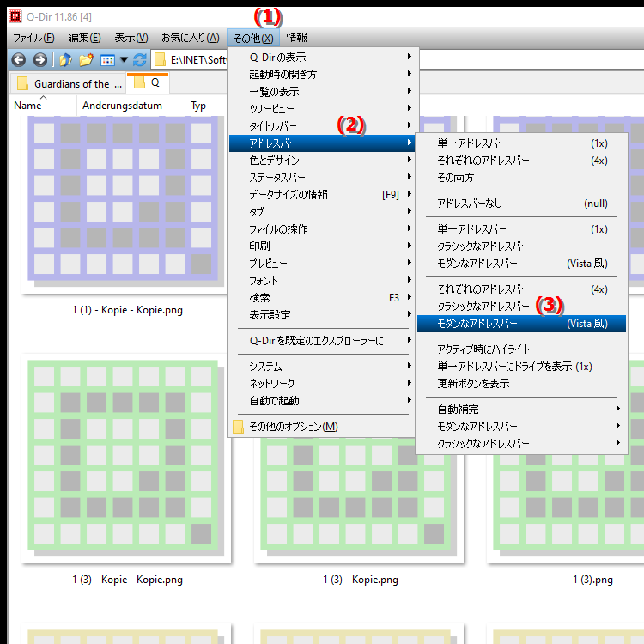The width and height of the screenshot is (644, 644).
Task: Open データサイズの情報 [F9] submenu
Action: (x=322, y=195)
